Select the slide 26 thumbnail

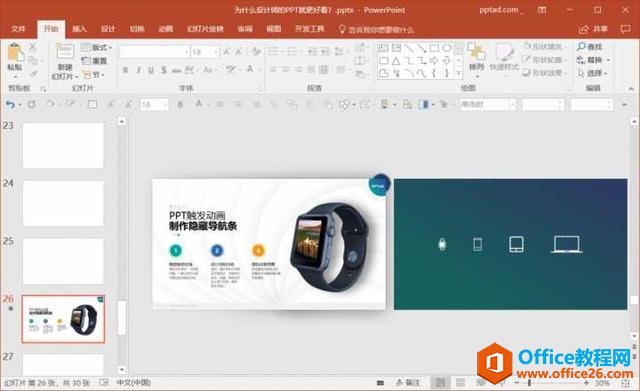click(x=63, y=319)
